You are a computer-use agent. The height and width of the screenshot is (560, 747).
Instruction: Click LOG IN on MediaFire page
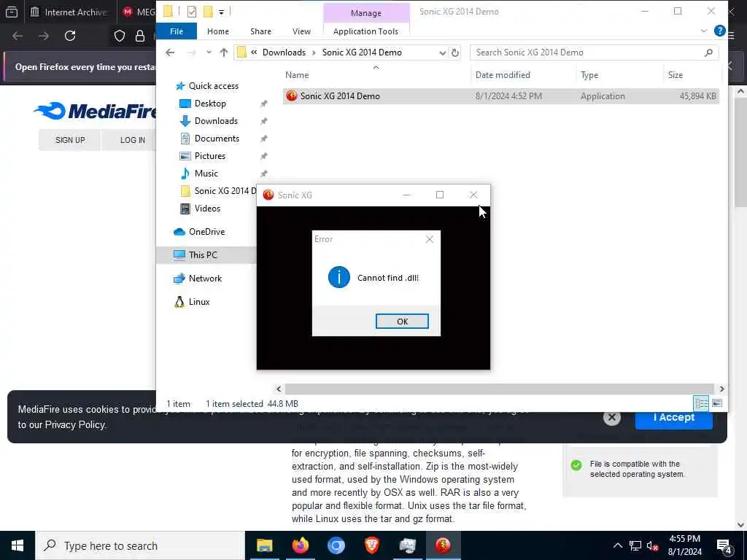pyautogui.click(x=133, y=140)
